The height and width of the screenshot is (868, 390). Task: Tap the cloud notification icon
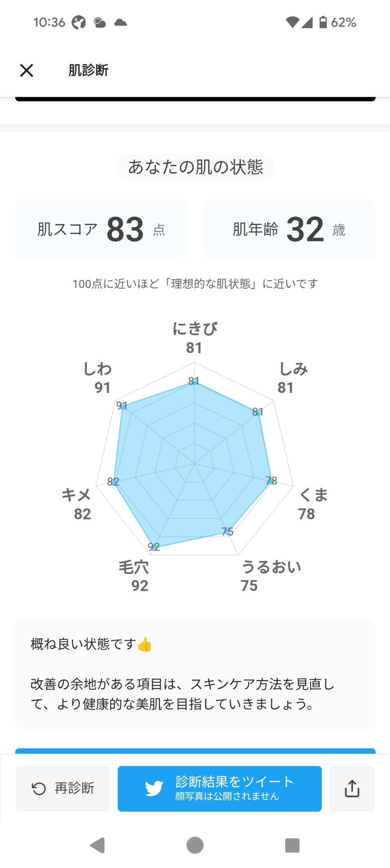pos(121,22)
